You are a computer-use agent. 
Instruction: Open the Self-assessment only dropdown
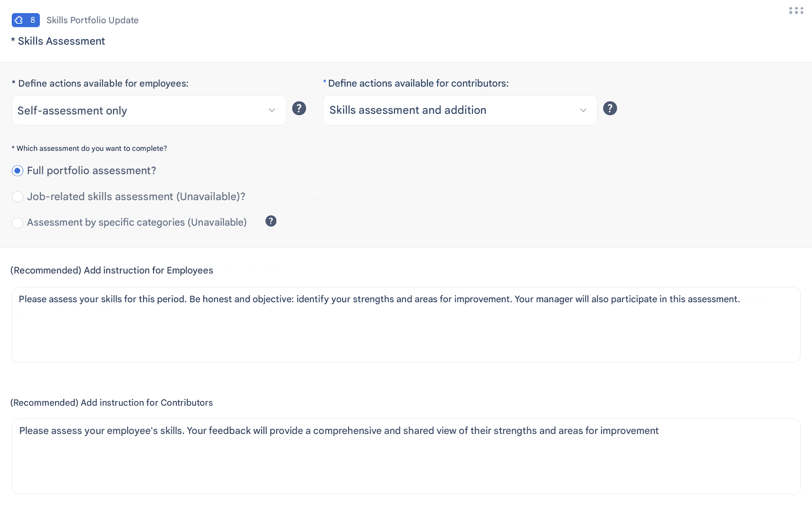click(141, 110)
